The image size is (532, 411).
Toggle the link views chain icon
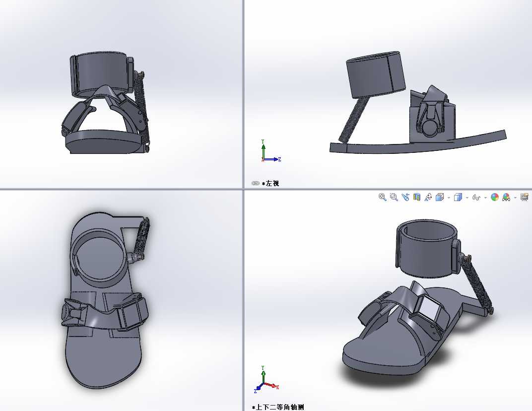[x=256, y=183]
